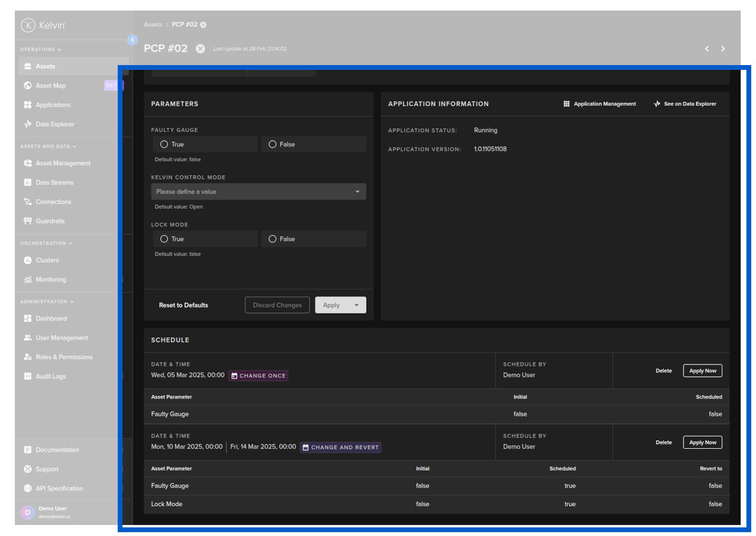Collapse the sidebar with the arrow button
Viewport: 756px width, 536px height.
click(x=133, y=40)
